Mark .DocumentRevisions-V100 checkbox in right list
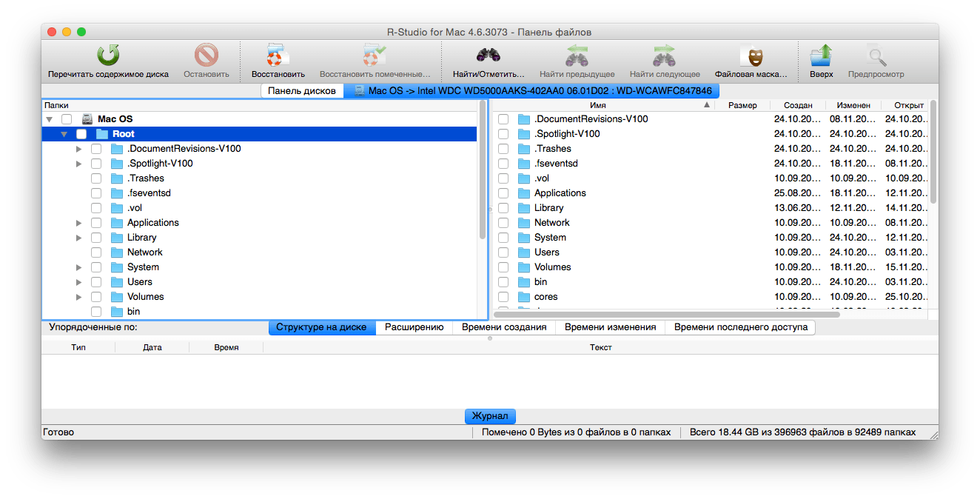 click(503, 119)
